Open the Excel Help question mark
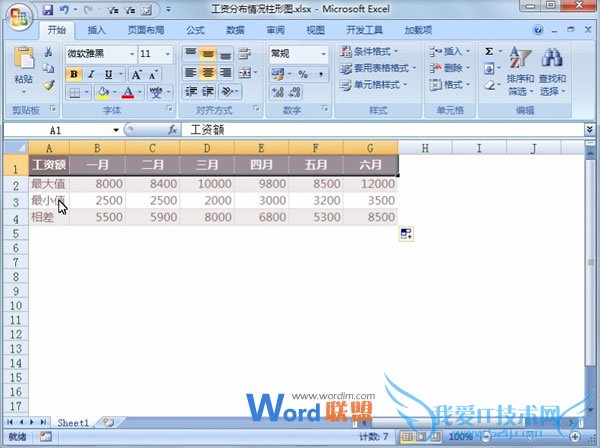Viewport: 600px width, 448px height. (x=538, y=30)
